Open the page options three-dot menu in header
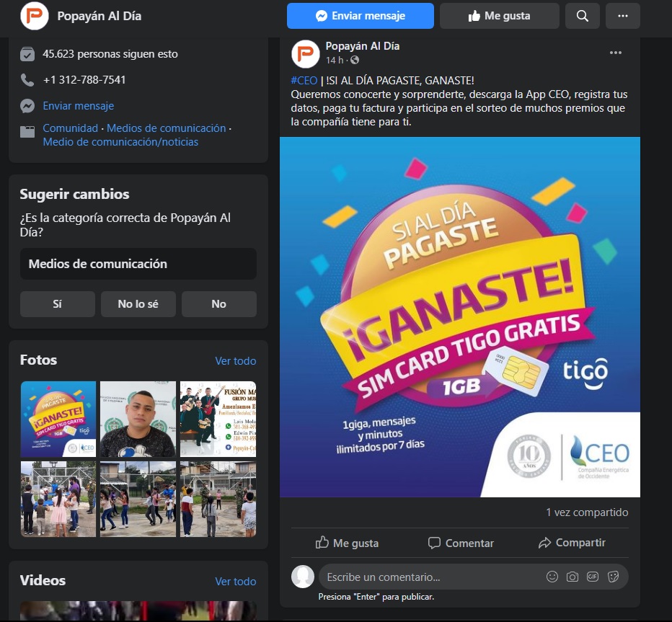This screenshot has width=672, height=622. [x=623, y=16]
